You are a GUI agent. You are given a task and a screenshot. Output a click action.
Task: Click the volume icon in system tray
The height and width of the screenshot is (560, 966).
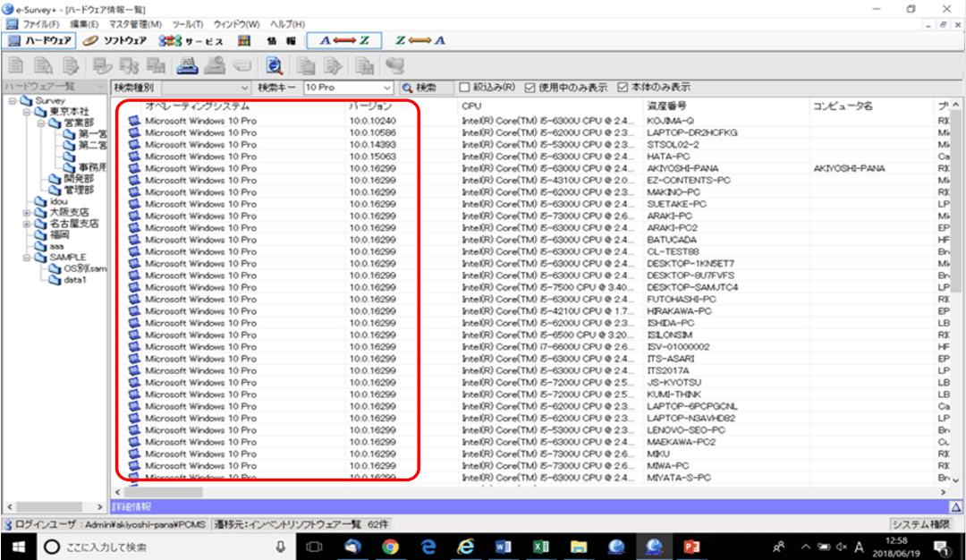pyautogui.click(x=842, y=547)
